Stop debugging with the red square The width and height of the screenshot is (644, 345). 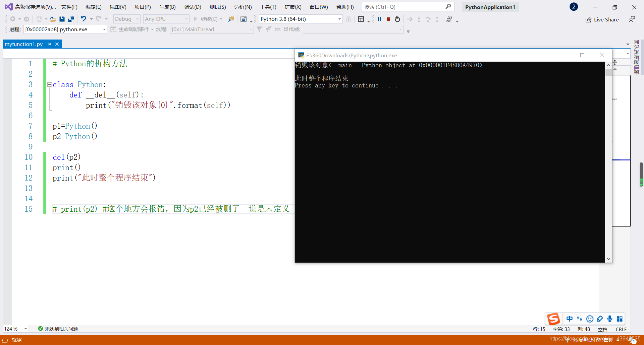click(388, 19)
